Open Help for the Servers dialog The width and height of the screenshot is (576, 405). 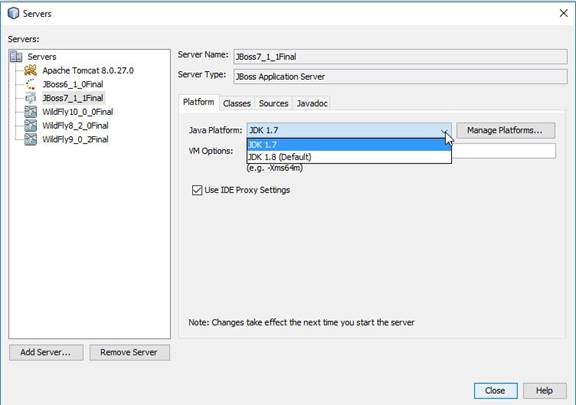pos(544,391)
